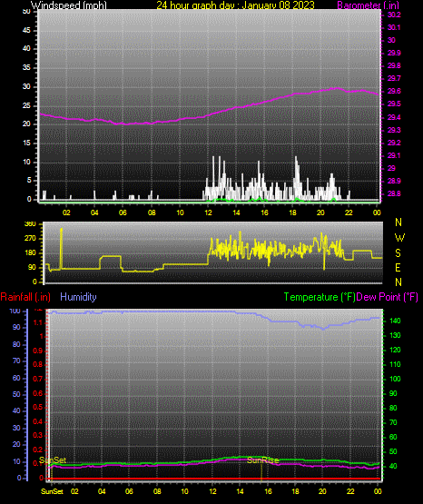Select 0.5 on the rainfall axis
This screenshot has width=423, height=504.
tap(37, 407)
